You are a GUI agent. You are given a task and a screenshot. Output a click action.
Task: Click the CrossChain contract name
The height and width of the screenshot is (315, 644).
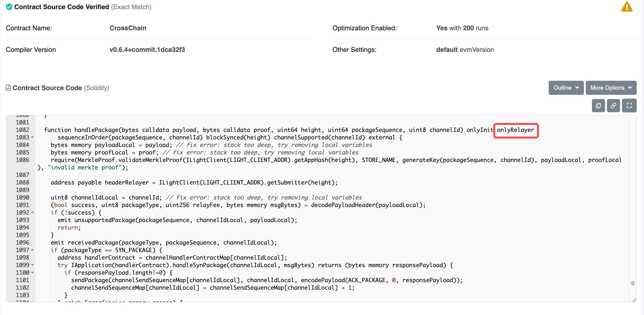click(128, 28)
